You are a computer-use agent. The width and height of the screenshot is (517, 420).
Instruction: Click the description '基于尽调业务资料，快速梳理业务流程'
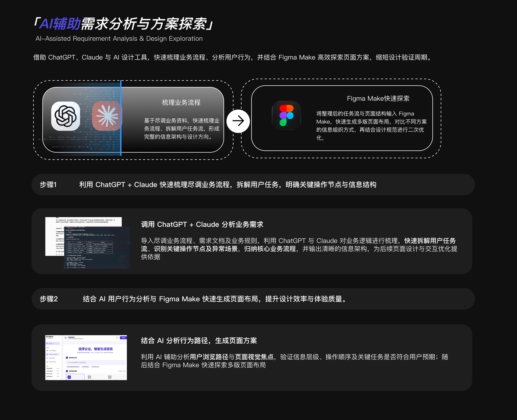[x=182, y=129]
